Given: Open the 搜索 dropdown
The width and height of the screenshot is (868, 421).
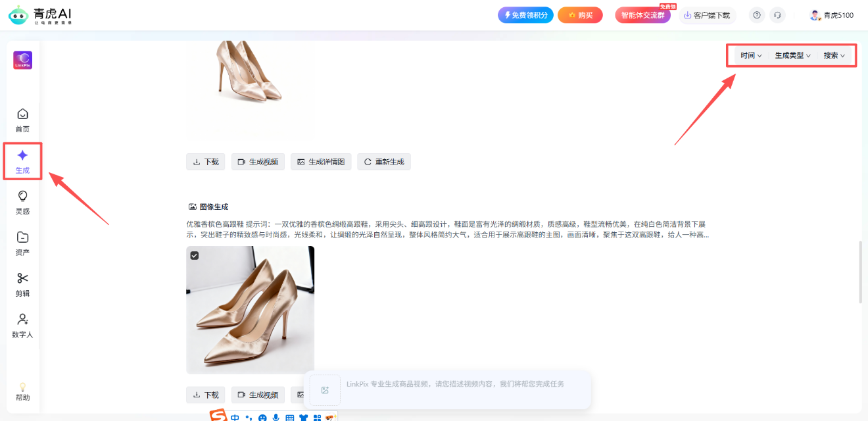Looking at the screenshot, I should (834, 56).
